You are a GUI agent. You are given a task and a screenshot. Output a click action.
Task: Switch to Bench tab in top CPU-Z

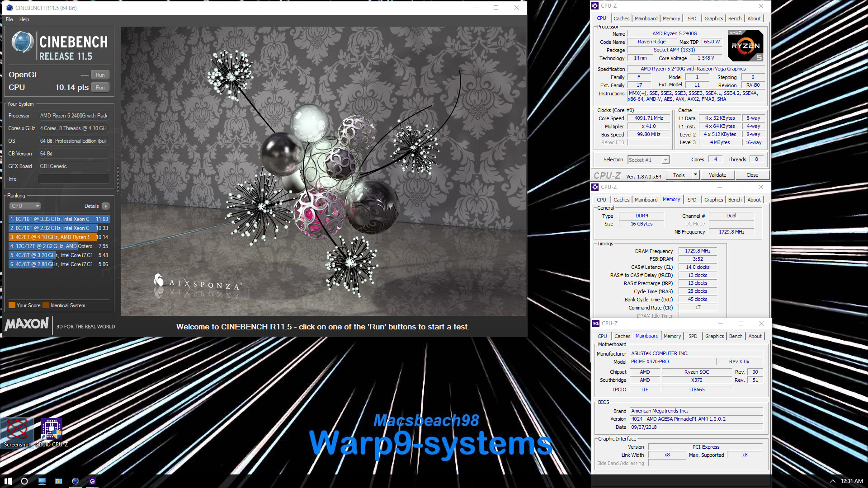(735, 19)
